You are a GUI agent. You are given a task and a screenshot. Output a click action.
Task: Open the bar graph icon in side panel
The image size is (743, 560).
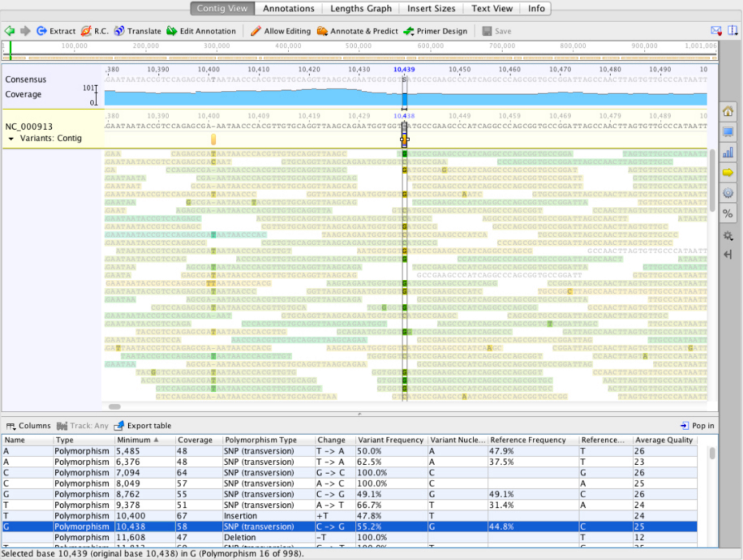pos(728,152)
